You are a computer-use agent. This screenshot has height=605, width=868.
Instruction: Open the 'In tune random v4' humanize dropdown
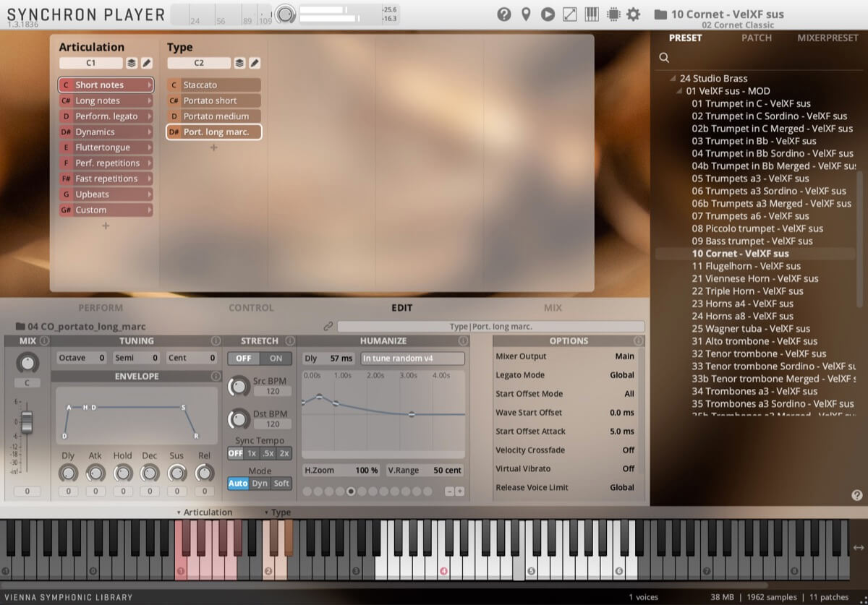(x=412, y=358)
